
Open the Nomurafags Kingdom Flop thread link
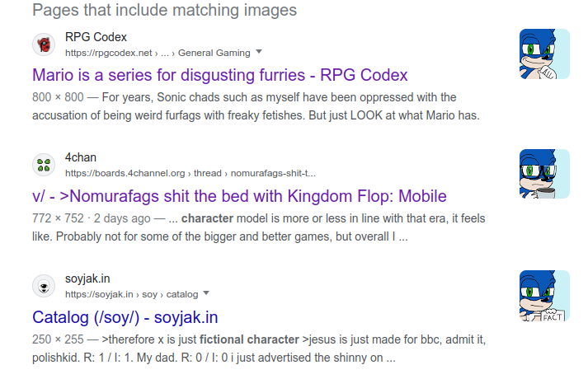[239, 196]
